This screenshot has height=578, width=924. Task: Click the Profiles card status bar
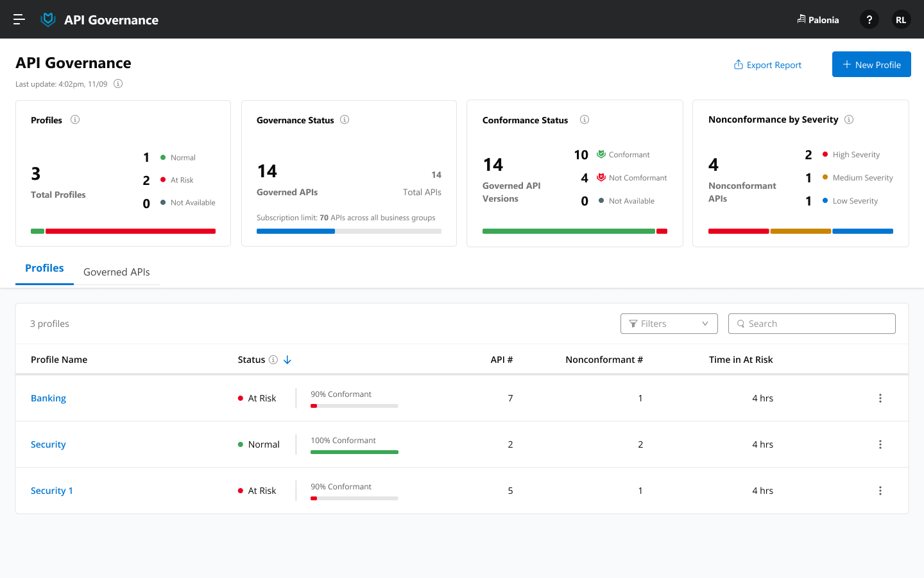[123, 231]
